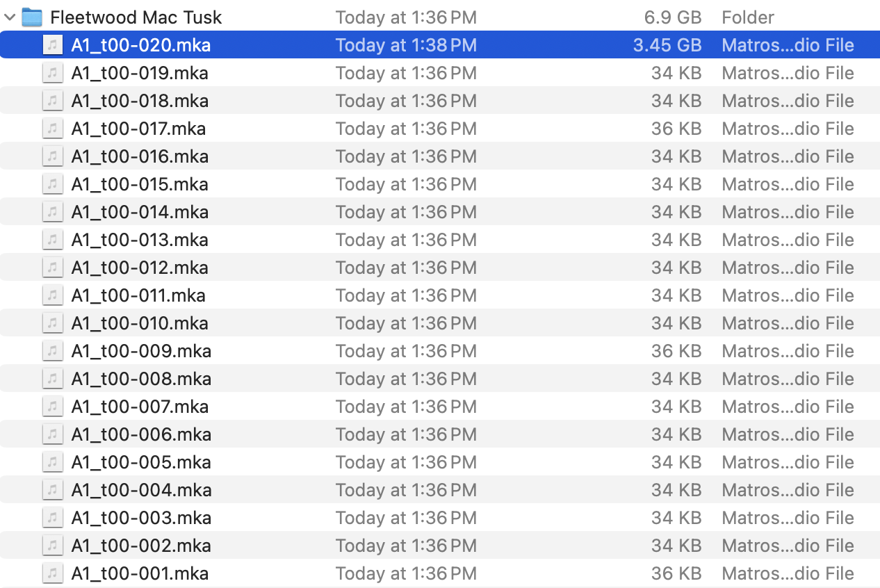
Task: Select the A1_t00-016.mka file name
Action: (x=140, y=156)
